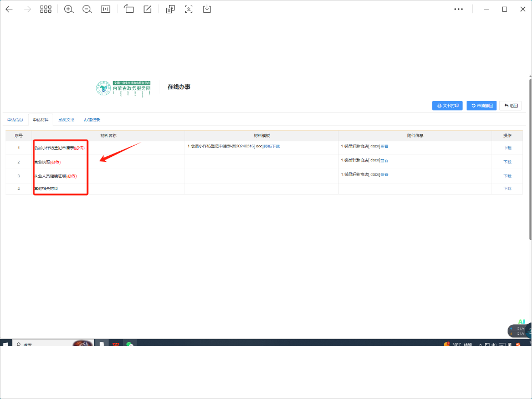The width and height of the screenshot is (532, 399).
Task: Click 查看 link for 从业人员健康证明 attachment
Action: point(384,175)
